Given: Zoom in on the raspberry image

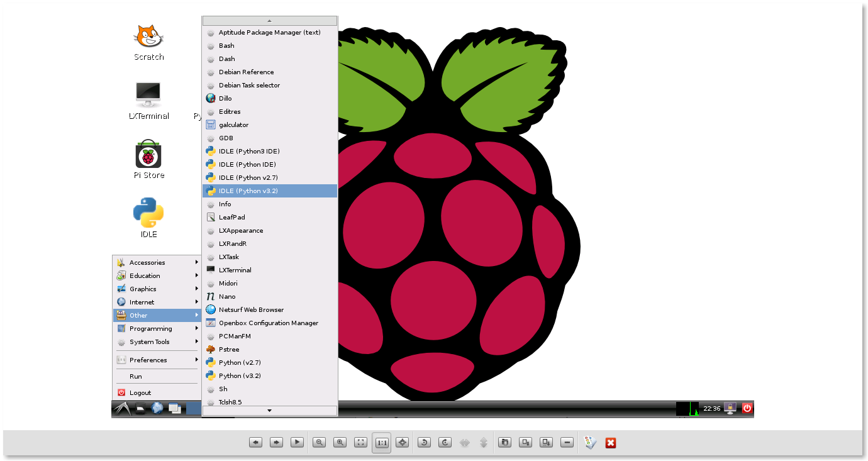Looking at the screenshot, I should (339, 442).
